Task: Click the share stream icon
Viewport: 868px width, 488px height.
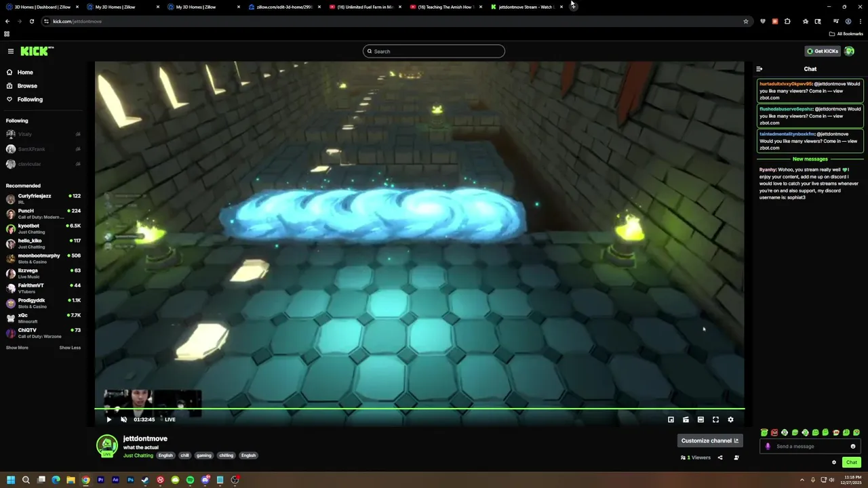Action: point(720,457)
